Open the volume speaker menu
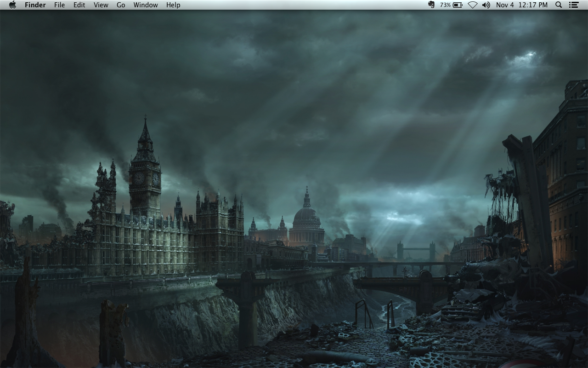 point(486,5)
